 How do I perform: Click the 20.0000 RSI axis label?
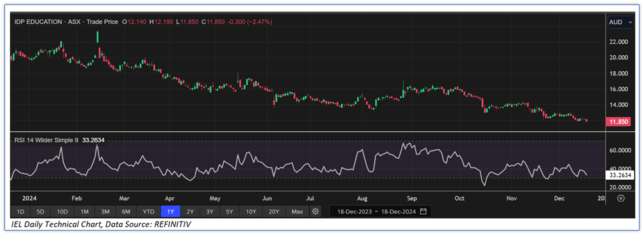click(620, 187)
